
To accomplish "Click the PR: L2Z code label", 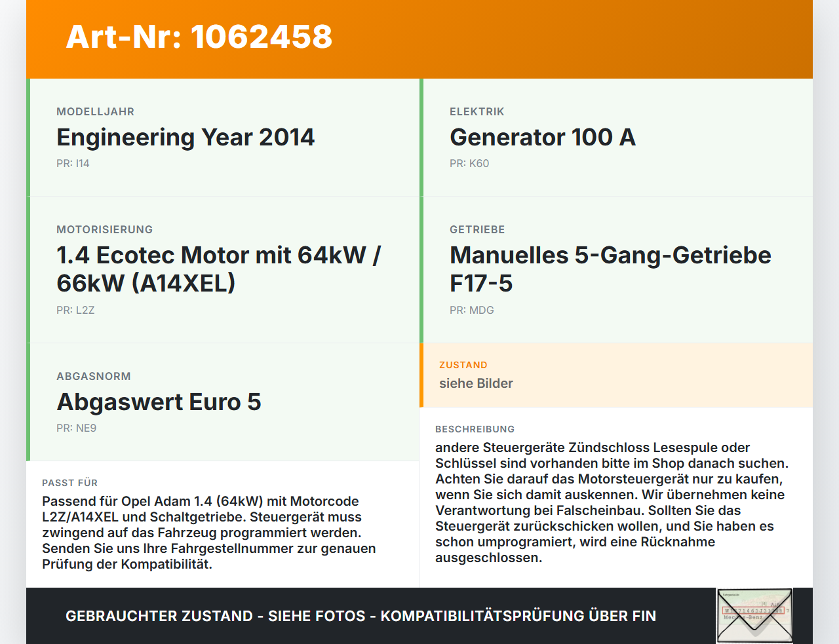I will [75, 310].
